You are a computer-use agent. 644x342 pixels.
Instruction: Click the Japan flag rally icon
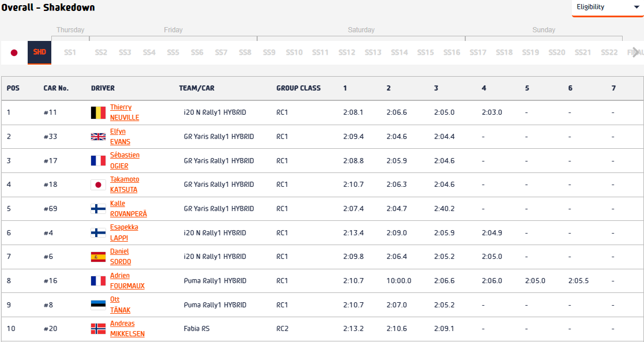point(14,52)
